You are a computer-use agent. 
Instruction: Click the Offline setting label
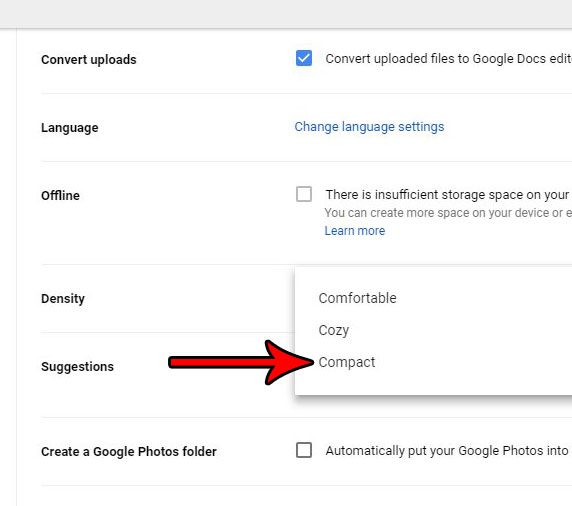(x=60, y=196)
